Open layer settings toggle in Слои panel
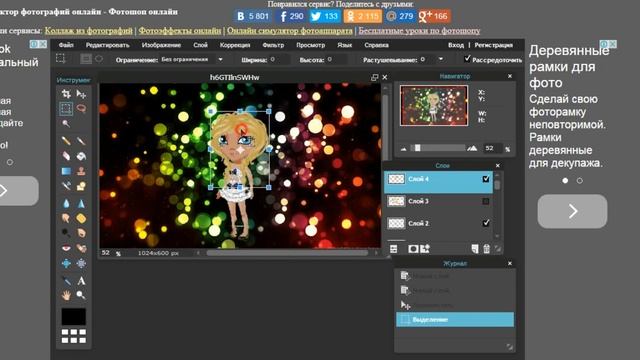 click(393, 249)
